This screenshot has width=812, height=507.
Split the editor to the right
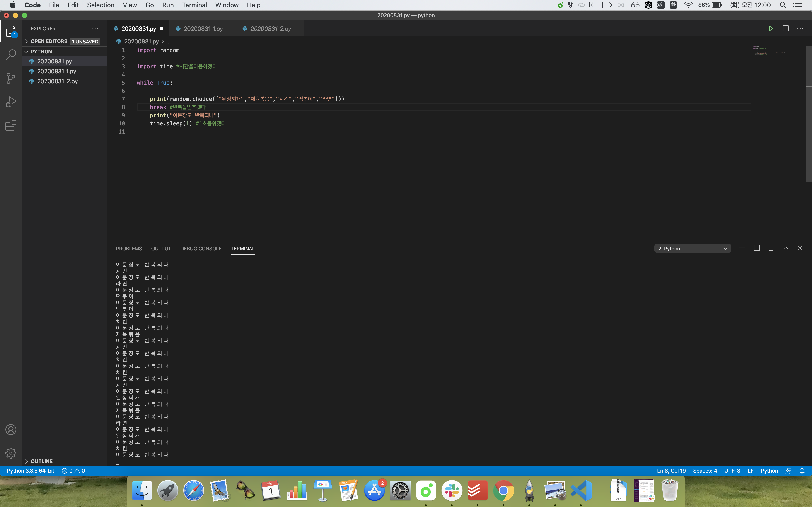[785, 29]
